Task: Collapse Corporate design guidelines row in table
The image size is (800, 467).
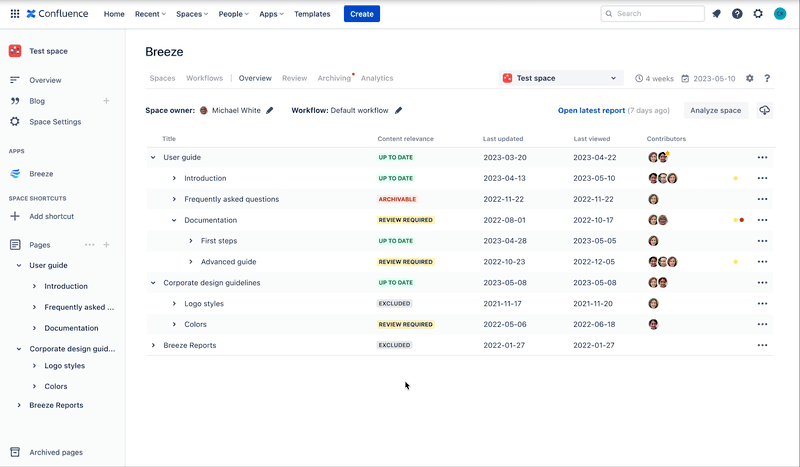Action: [x=153, y=283]
